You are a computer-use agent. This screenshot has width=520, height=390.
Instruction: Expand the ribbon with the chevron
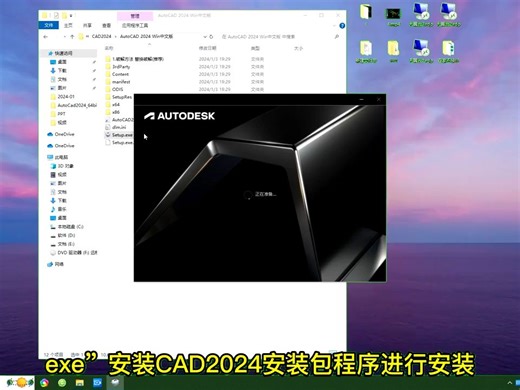(334, 26)
